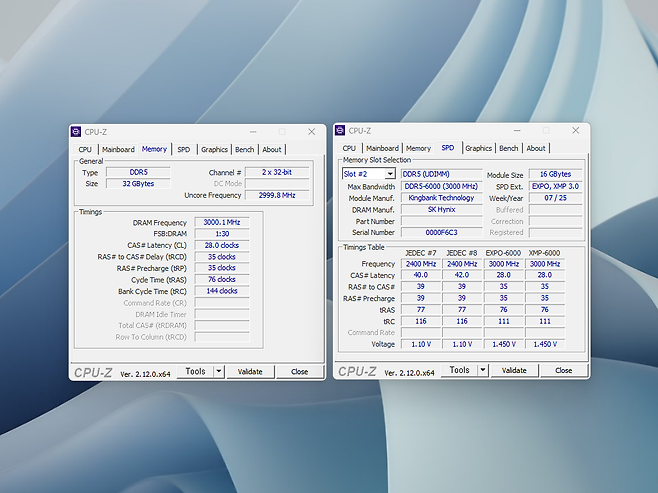Click the Tools button in the right window

point(459,370)
